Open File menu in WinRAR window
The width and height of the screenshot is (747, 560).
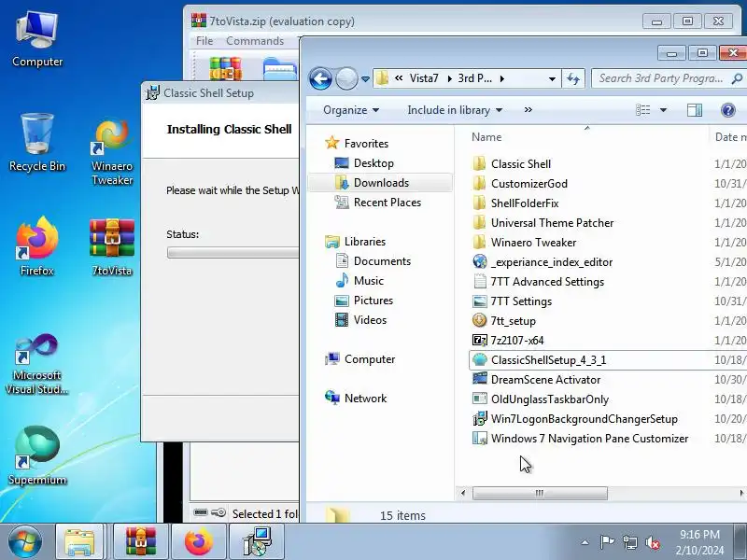click(x=204, y=41)
